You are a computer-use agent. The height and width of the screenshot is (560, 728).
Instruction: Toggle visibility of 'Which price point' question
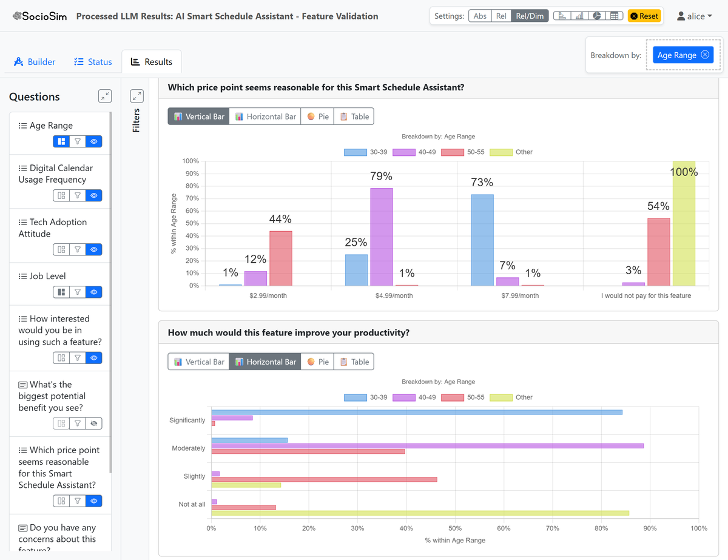[x=94, y=501]
